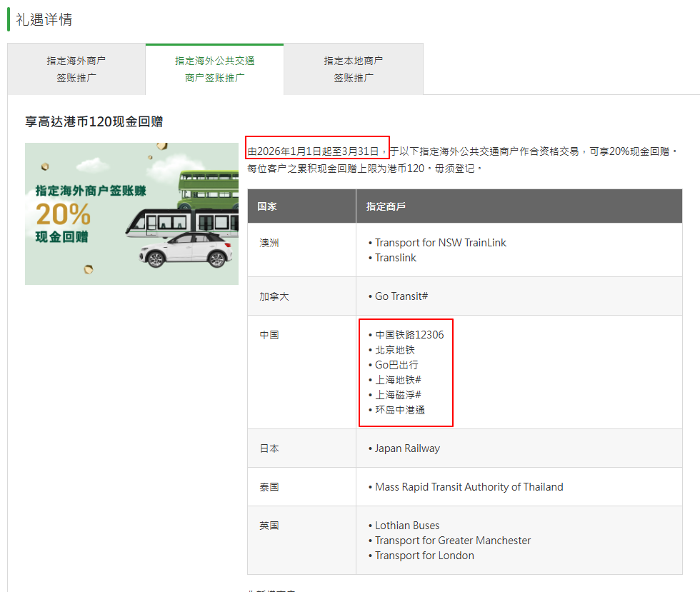
Task: Select Transport for London entry
Action: point(424,556)
